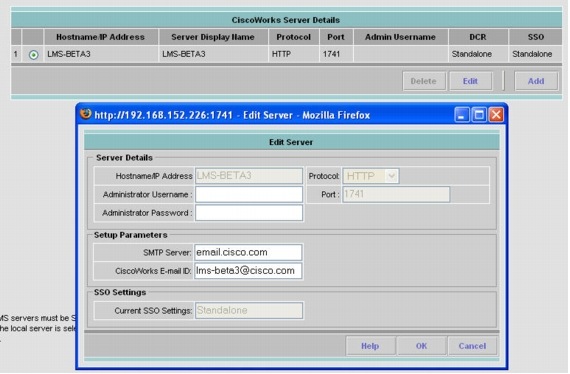This screenshot has width=570, height=374.
Task: Click the Server Display Name column header
Action: 213,37
